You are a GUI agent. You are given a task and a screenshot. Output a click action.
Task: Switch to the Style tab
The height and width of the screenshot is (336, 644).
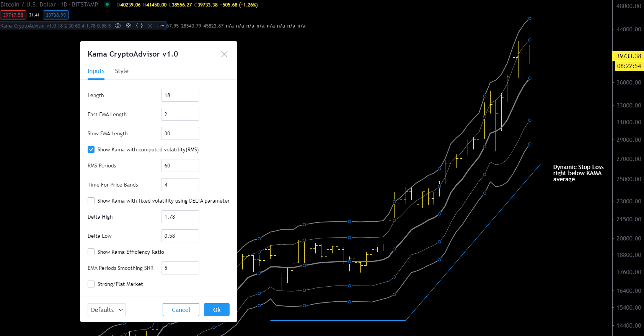[122, 71]
